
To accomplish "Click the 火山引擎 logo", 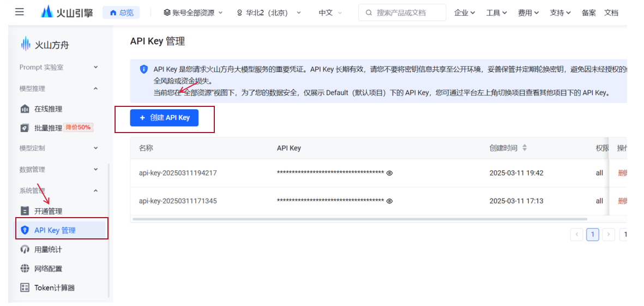I will [x=67, y=13].
